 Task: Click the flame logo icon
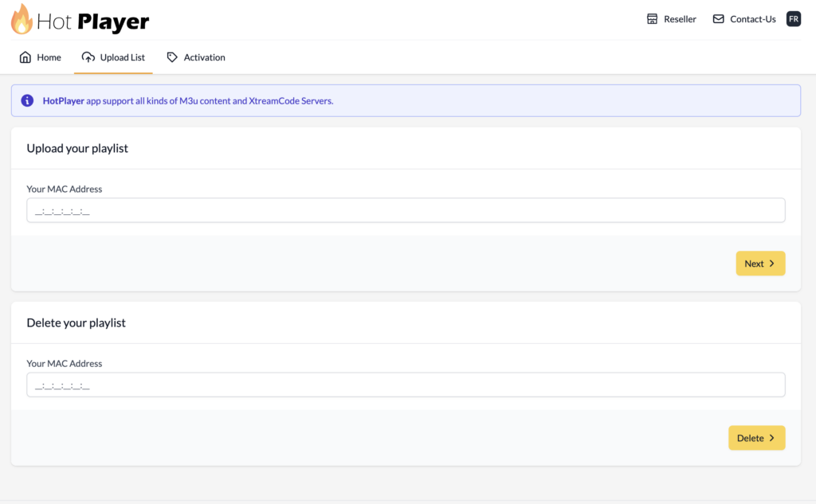(x=22, y=19)
